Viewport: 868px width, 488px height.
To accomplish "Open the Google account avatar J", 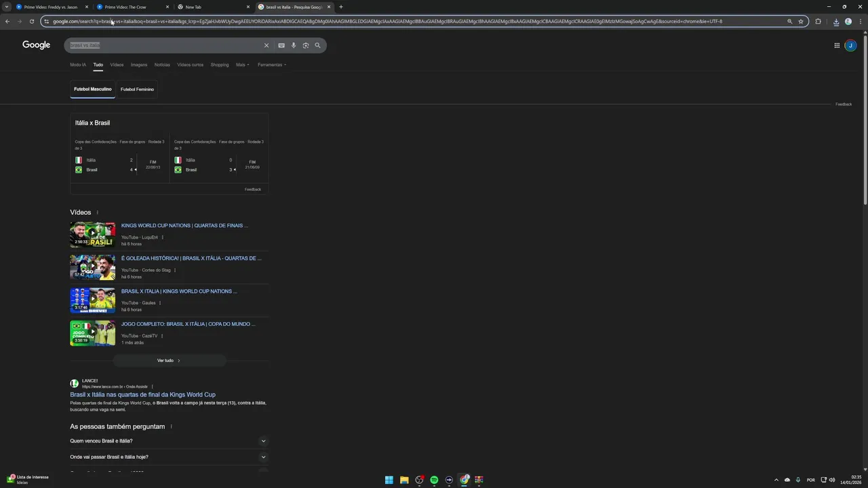I will coord(850,45).
